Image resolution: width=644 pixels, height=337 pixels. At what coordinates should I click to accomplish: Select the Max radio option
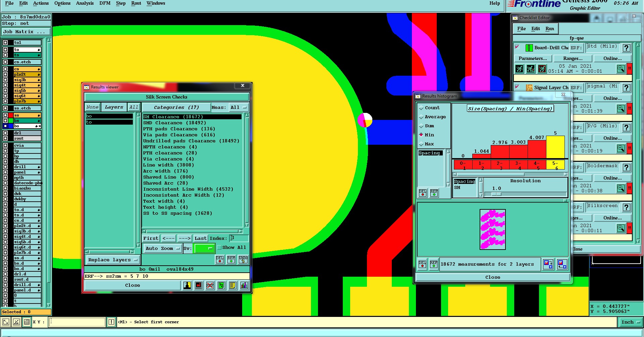[421, 144]
